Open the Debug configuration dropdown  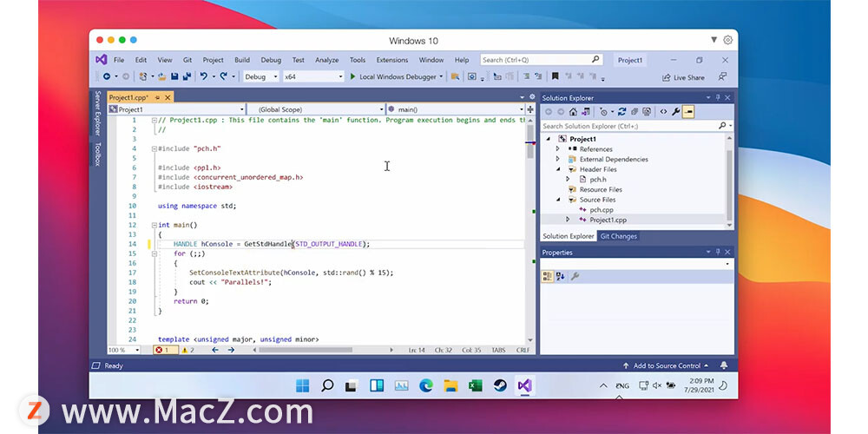[x=260, y=77]
